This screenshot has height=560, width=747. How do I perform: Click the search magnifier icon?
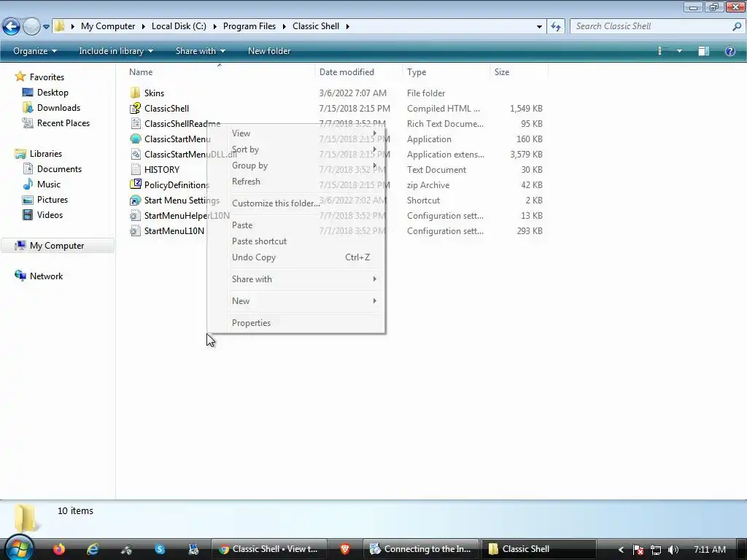click(x=737, y=26)
